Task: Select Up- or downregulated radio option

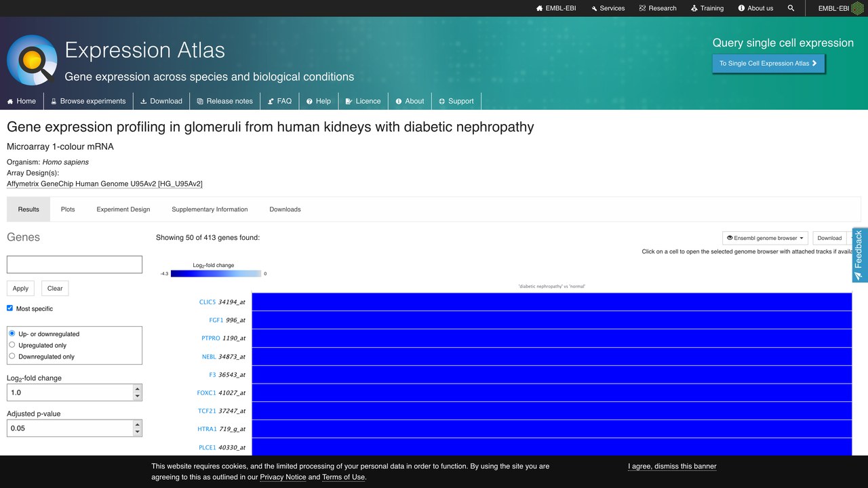Action: (12, 333)
